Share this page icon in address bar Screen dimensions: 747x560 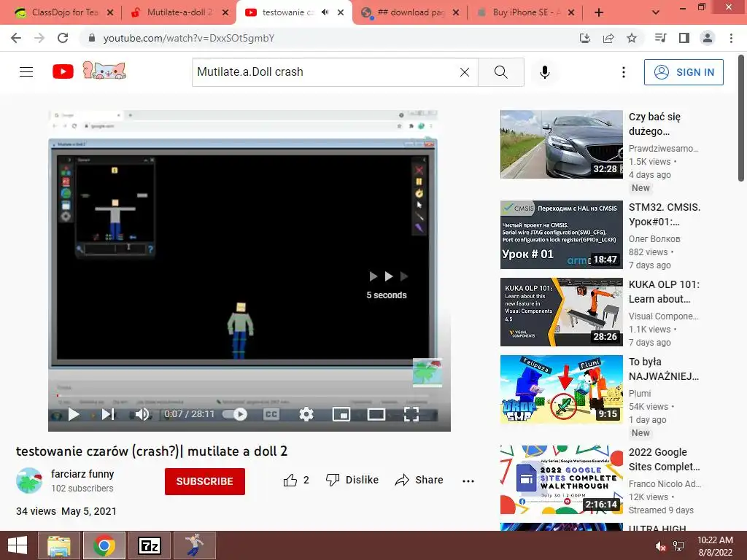tap(608, 38)
